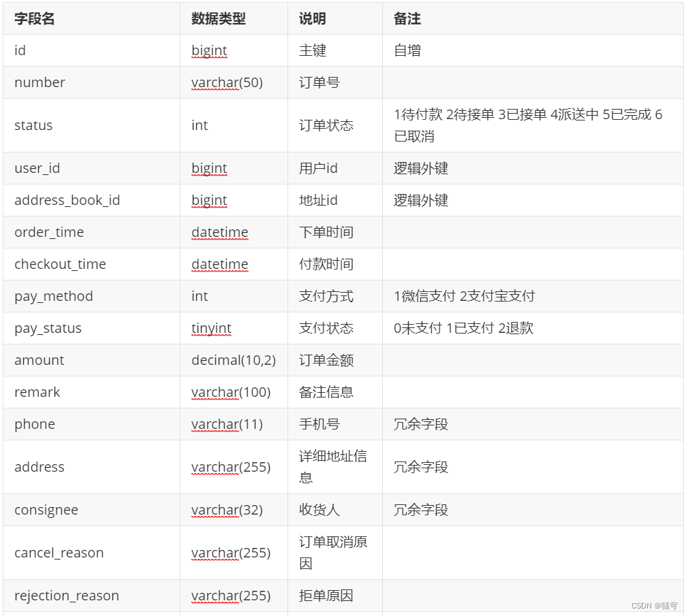Click the 订单号 description
This screenshot has width=688, height=616.
click(x=319, y=82)
